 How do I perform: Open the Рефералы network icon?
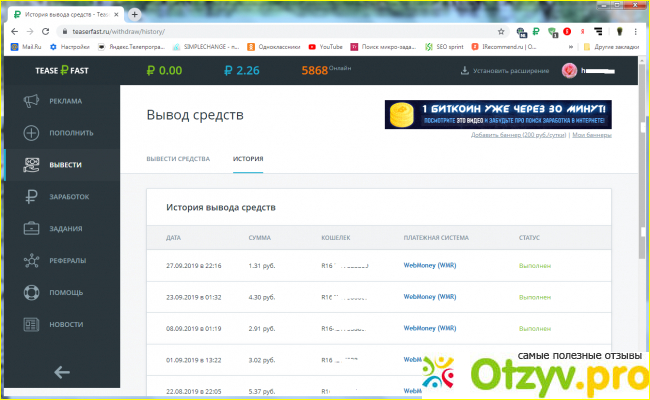[x=31, y=261]
